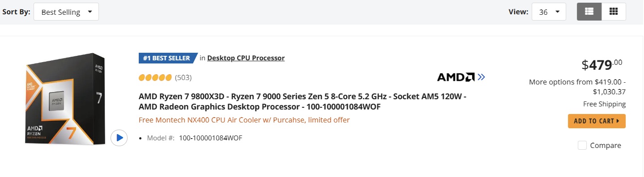View more options from $419.00
Screen dimensions: 644x177
coord(577,87)
